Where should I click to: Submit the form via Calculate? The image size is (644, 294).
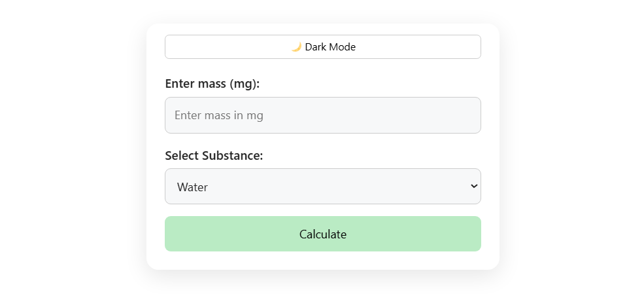323,234
